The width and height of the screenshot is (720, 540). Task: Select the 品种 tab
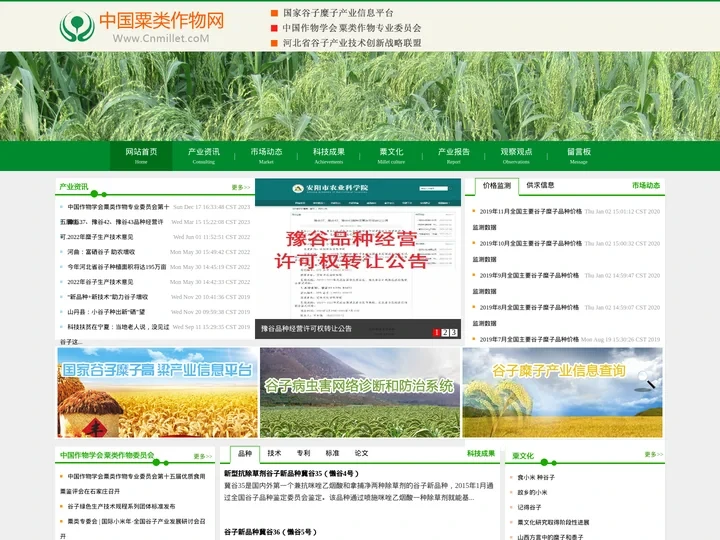click(x=245, y=454)
